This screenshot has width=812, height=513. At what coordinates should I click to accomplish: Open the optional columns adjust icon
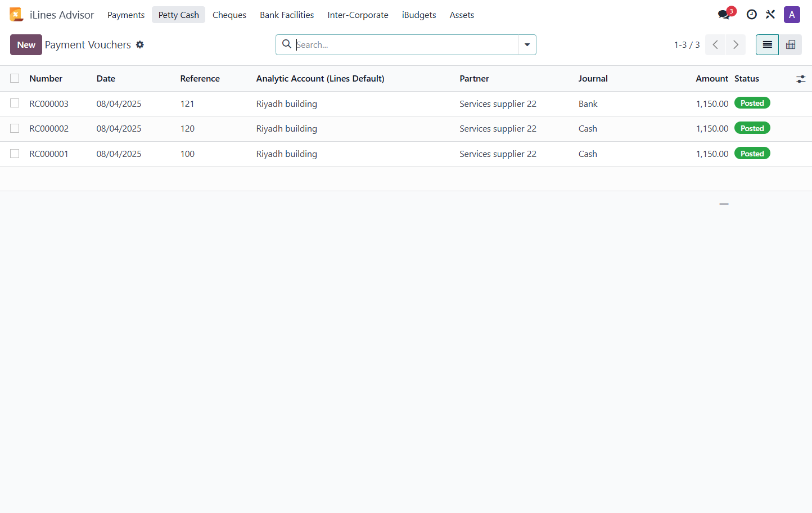coord(801,79)
